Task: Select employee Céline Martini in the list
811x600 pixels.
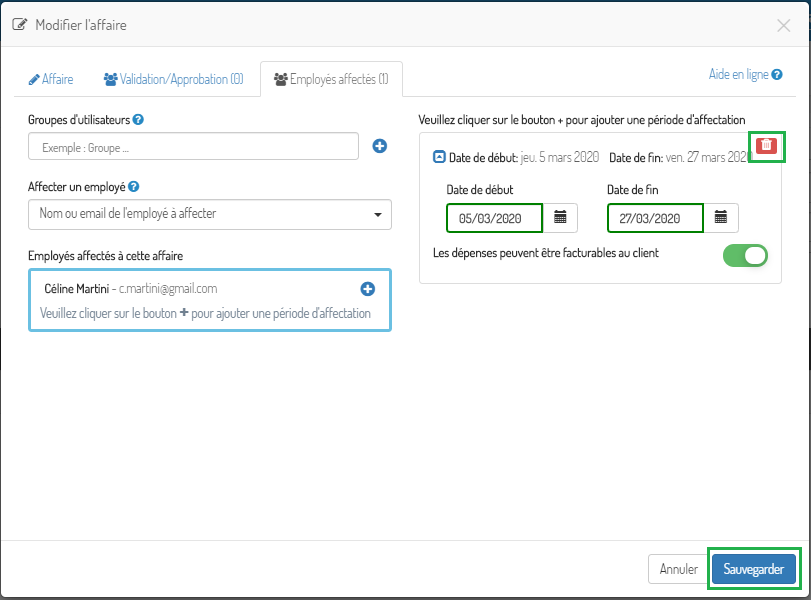Action: click(x=210, y=300)
